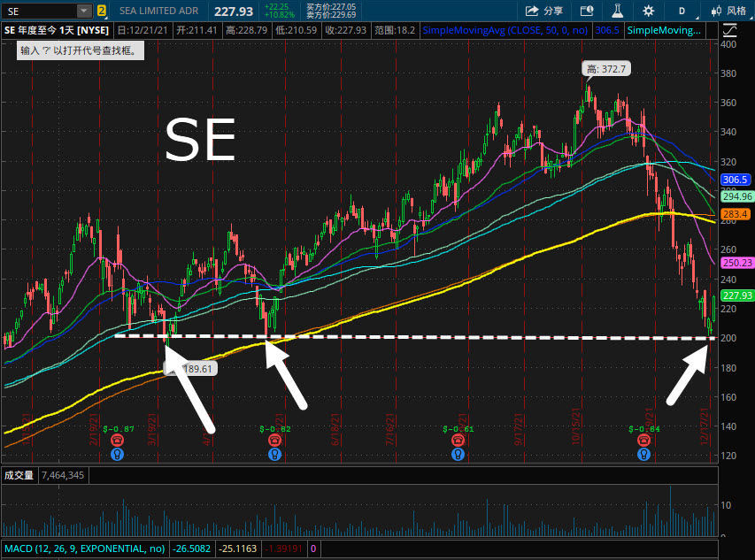This screenshot has height=560, width=755.
Task: Click the red phone icon under $-0.84
Action: click(643, 440)
